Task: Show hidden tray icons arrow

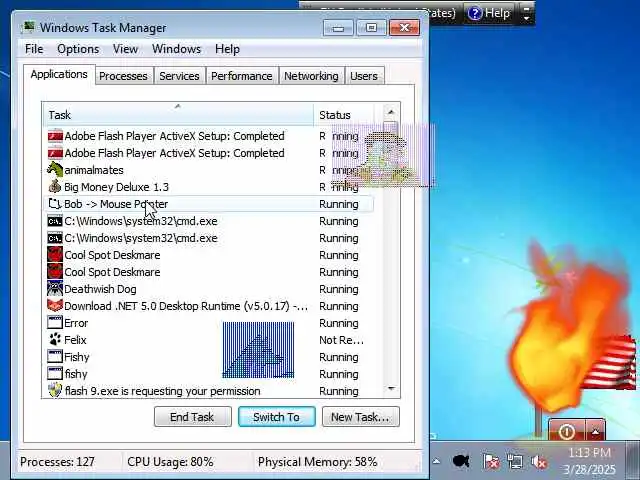Action: [436, 462]
